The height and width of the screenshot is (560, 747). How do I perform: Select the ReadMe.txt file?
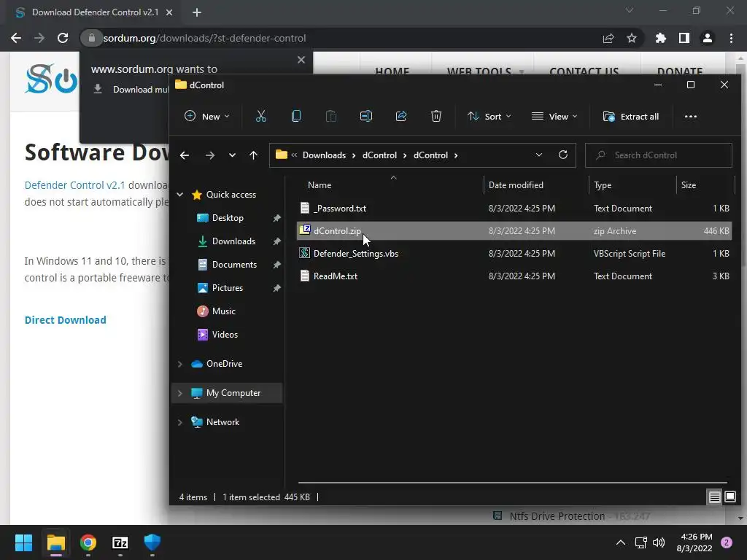coord(514,276)
